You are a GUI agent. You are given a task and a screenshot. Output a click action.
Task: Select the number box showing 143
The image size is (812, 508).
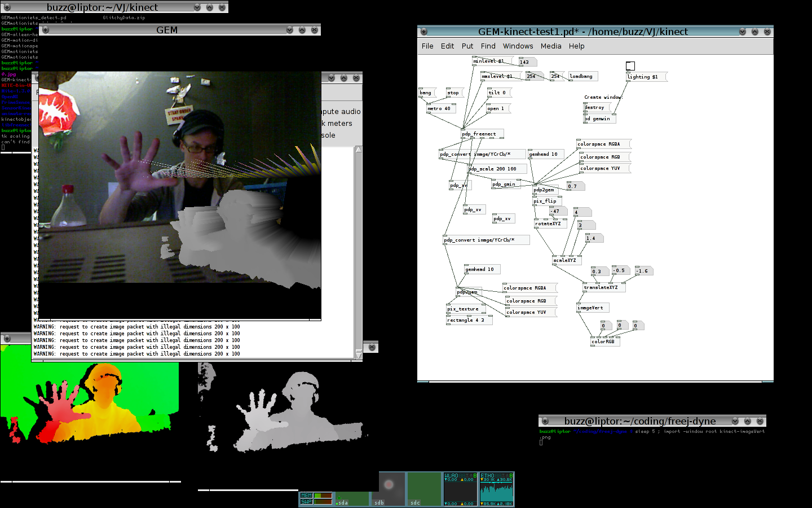tap(528, 62)
